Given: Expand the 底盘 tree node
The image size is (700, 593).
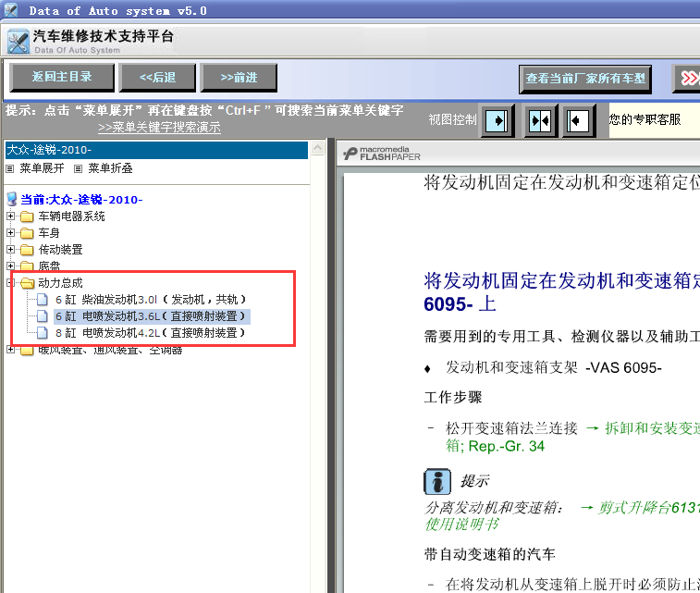Looking at the screenshot, I should coord(11,266).
